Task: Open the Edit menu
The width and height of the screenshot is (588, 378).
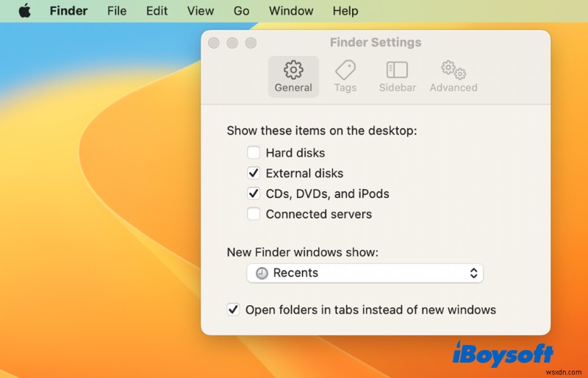Action: pos(157,11)
